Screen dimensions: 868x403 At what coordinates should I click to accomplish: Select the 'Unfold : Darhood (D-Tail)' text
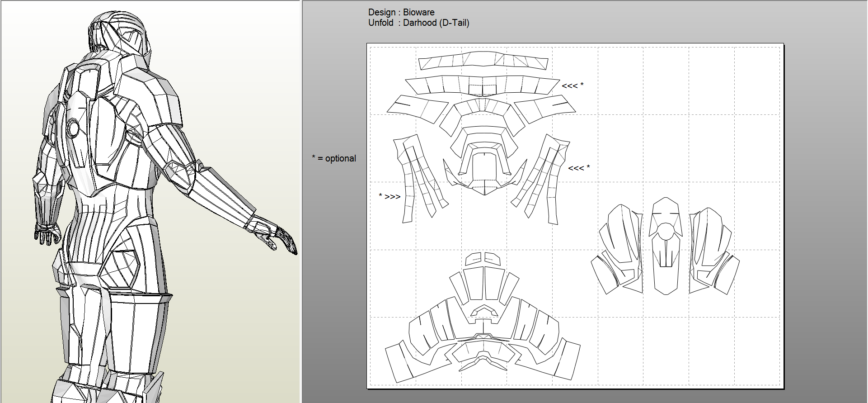(x=419, y=23)
